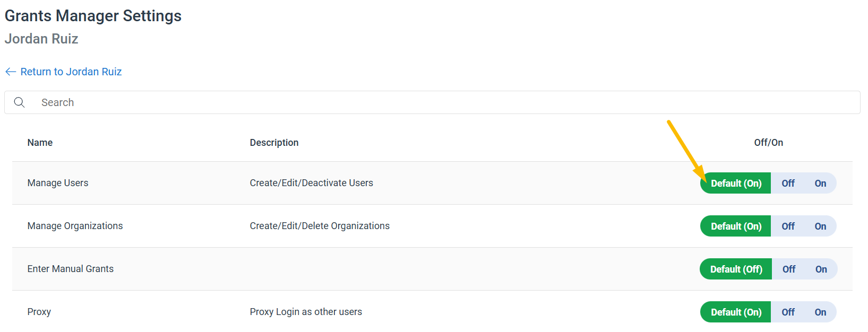This screenshot has width=868, height=332.
Task: Click the Proxy Login as other users description
Action: [306, 312]
